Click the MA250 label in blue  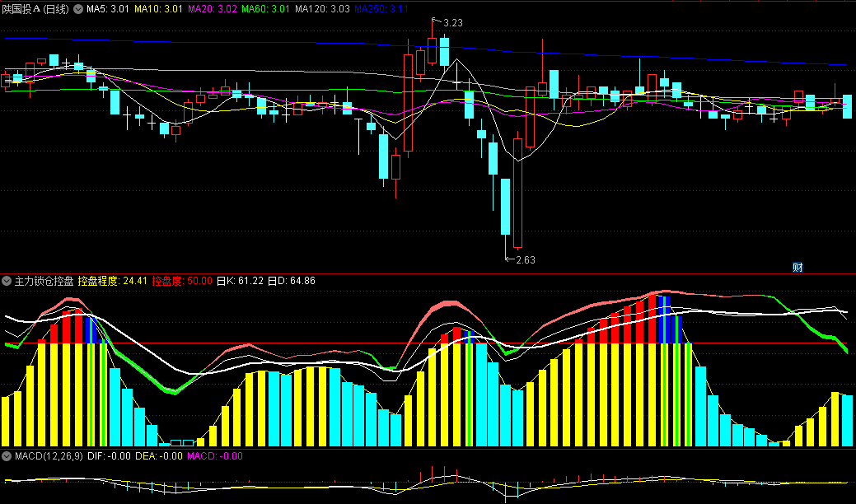381,9
